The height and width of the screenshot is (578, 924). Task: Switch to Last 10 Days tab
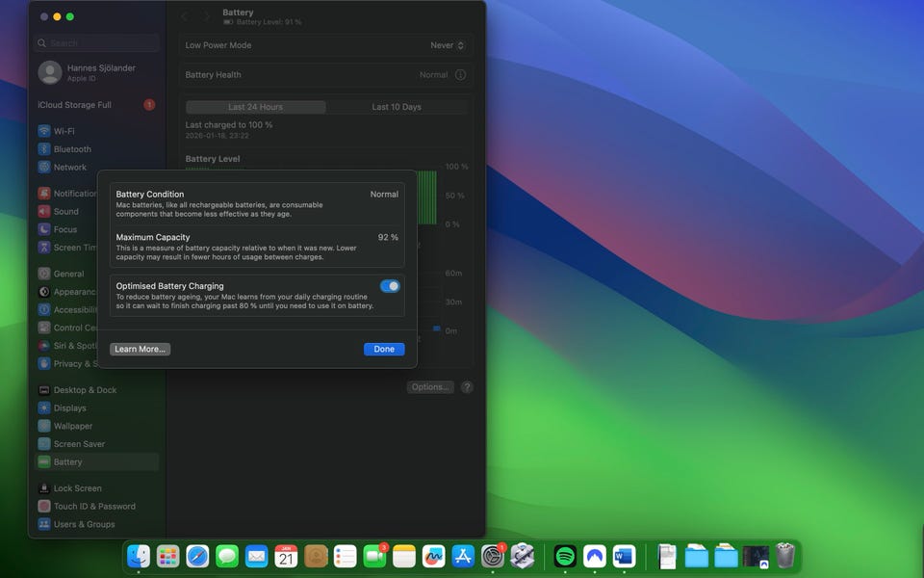[397, 107]
